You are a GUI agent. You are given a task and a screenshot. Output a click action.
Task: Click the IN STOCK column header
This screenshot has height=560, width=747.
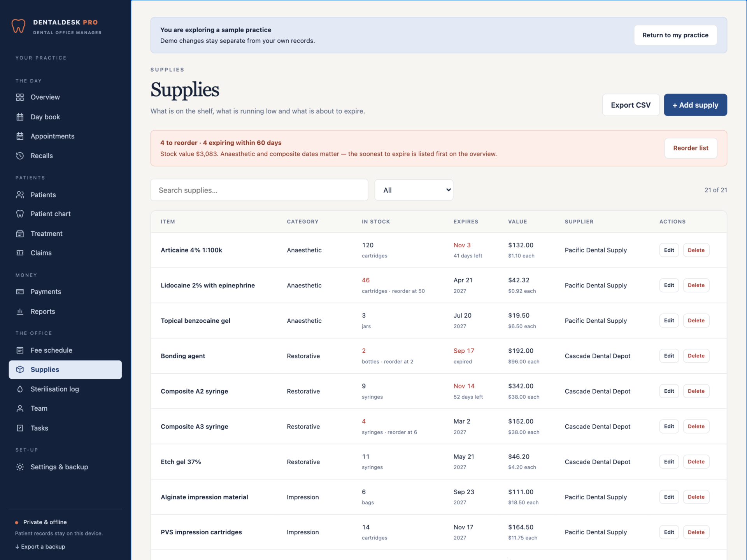376,222
